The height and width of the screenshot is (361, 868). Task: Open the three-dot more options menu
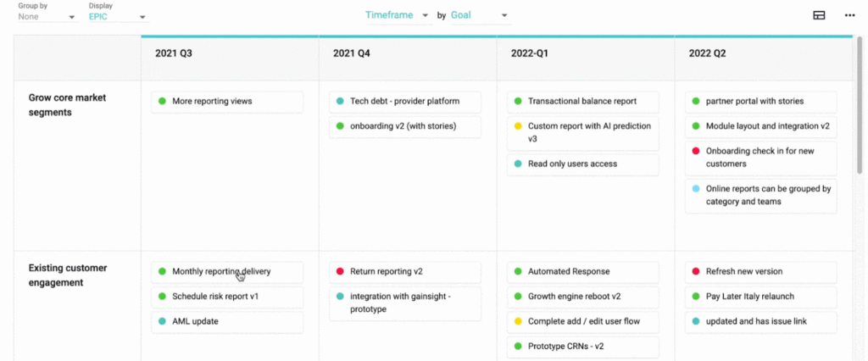(849, 15)
